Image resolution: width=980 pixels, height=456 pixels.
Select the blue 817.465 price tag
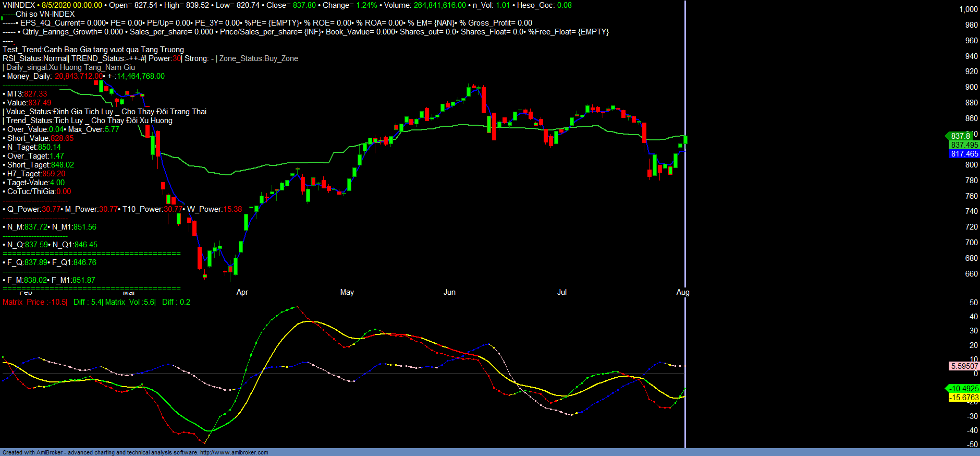(x=964, y=154)
